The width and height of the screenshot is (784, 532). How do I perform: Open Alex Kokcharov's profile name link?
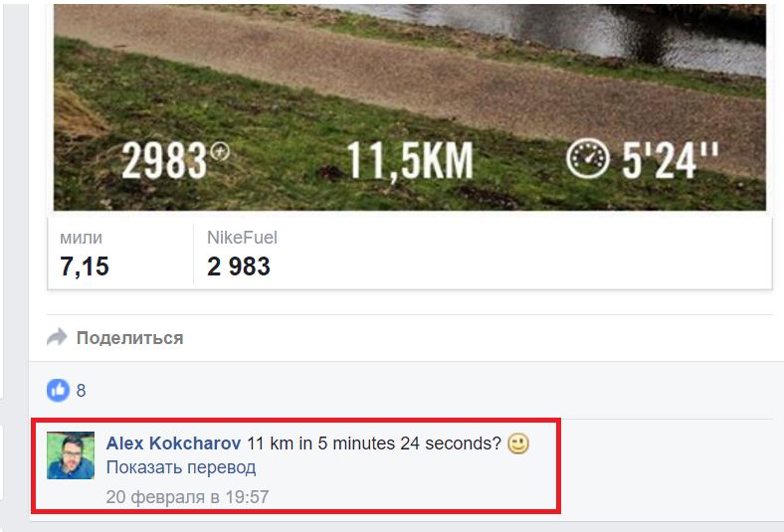click(x=173, y=443)
